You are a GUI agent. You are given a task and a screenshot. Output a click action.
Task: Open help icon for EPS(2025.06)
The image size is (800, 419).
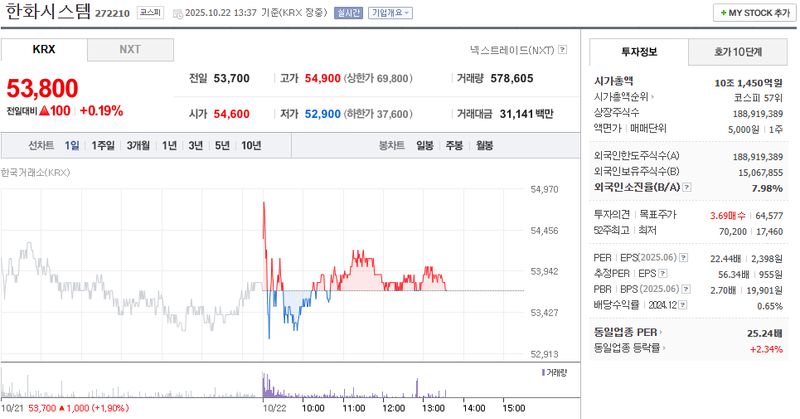click(x=684, y=258)
